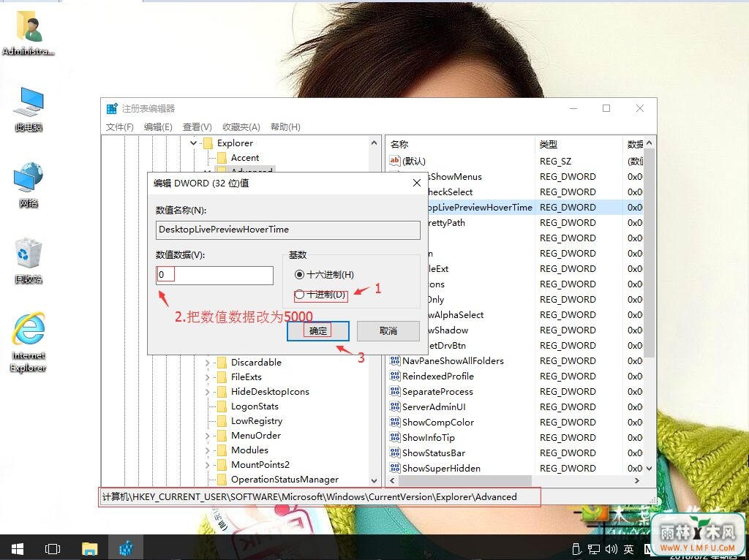Expand the Discardable tree node
Viewport: 749px width, 560px height.
pyautogui.click(x=207, y=363)
